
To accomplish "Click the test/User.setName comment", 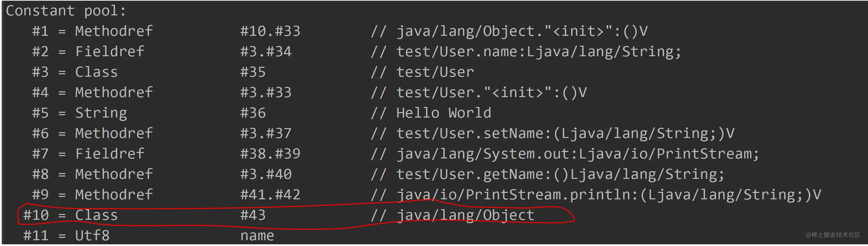I will [x=553, y=134].
